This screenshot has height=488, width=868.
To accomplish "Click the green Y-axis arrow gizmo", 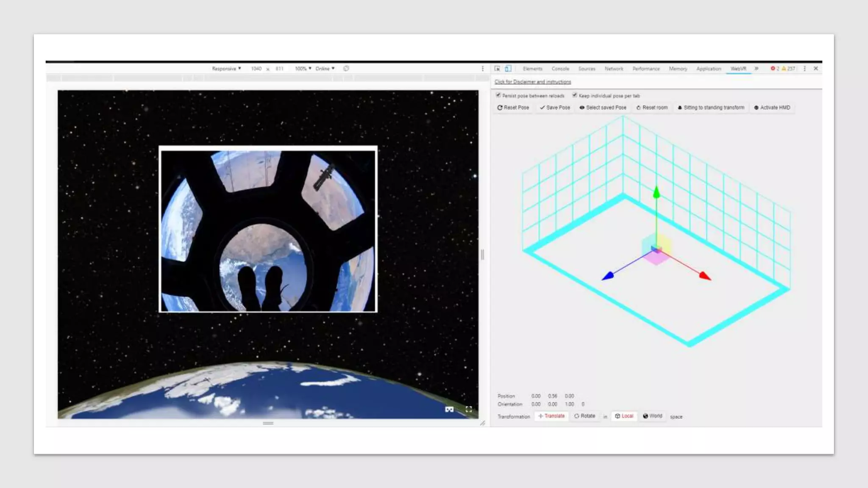I will [657, 193].
